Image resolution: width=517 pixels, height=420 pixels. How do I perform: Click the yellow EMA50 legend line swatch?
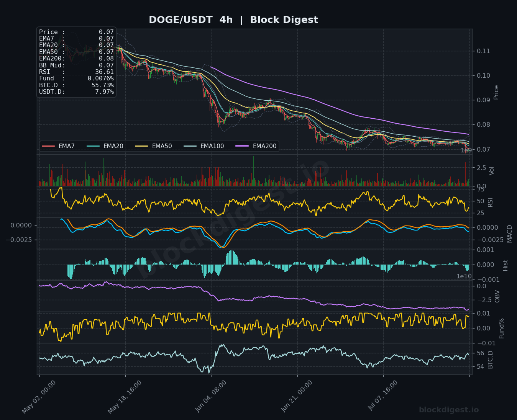coord(142,146)
